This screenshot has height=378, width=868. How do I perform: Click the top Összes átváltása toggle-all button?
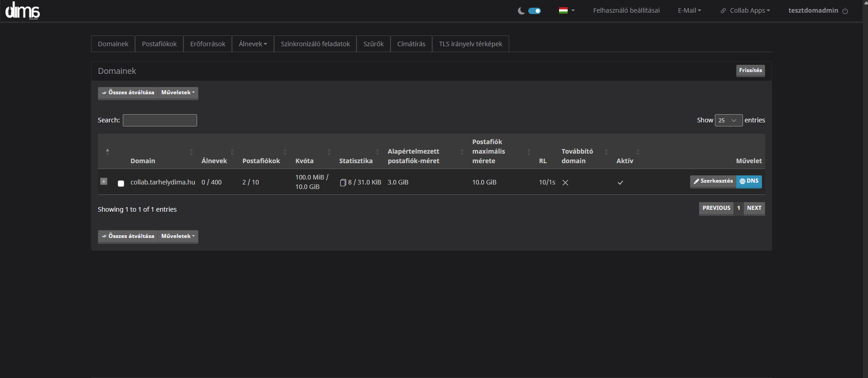[x=128, y=93]
